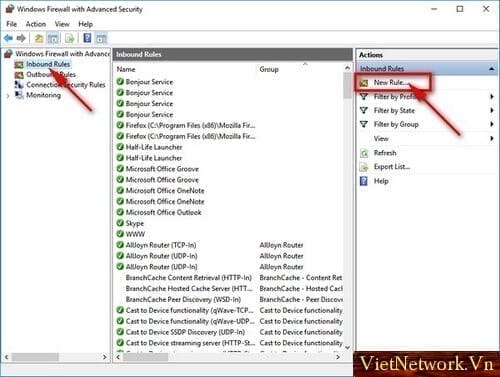Screen dimensions: 500x377
Task: Click Export List... action
Action: point(392,167)
